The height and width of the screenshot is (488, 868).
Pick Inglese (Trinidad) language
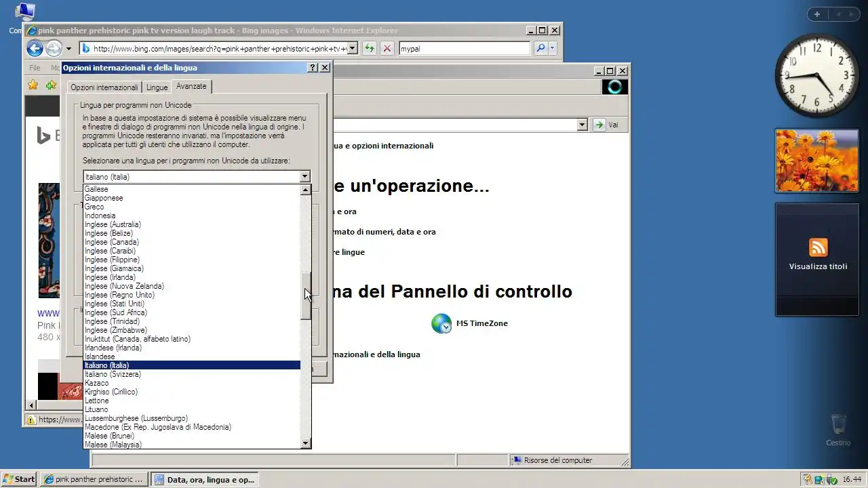(x=192, y=321)
